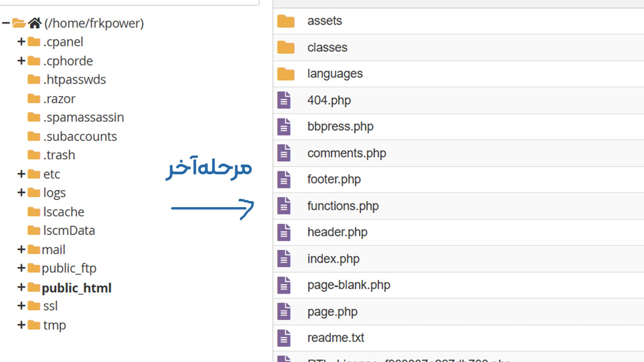Open the .trash tree label
644x362 pixels.
pyautogui.click(x=59, y=155)
